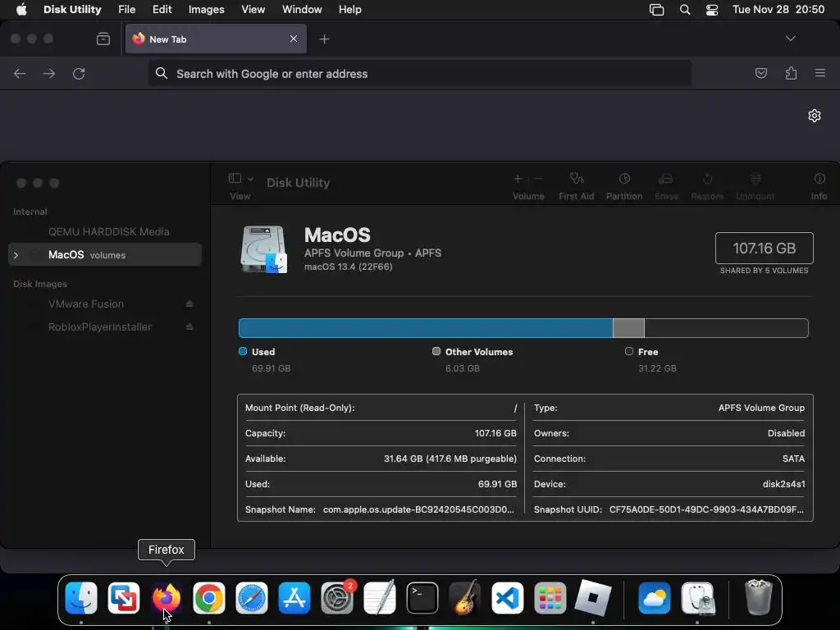
Task: Open the Weather app in dock
Action: pos(655,598)
